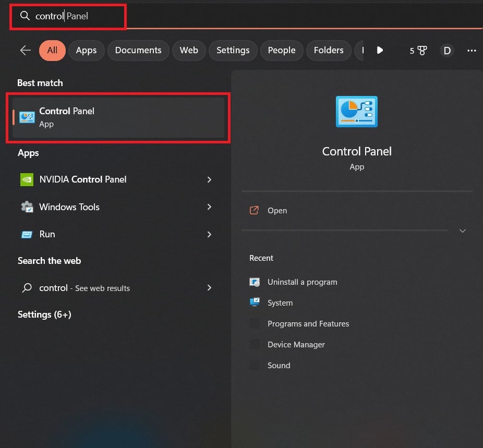
Task: Open Windows Tools
Action: click(x=69, y=207)
